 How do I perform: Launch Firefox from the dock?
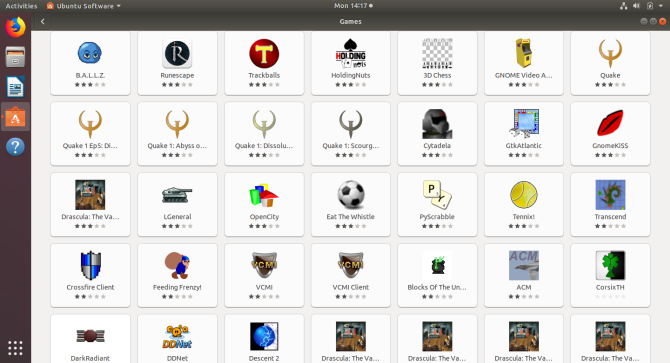(15, 27)
